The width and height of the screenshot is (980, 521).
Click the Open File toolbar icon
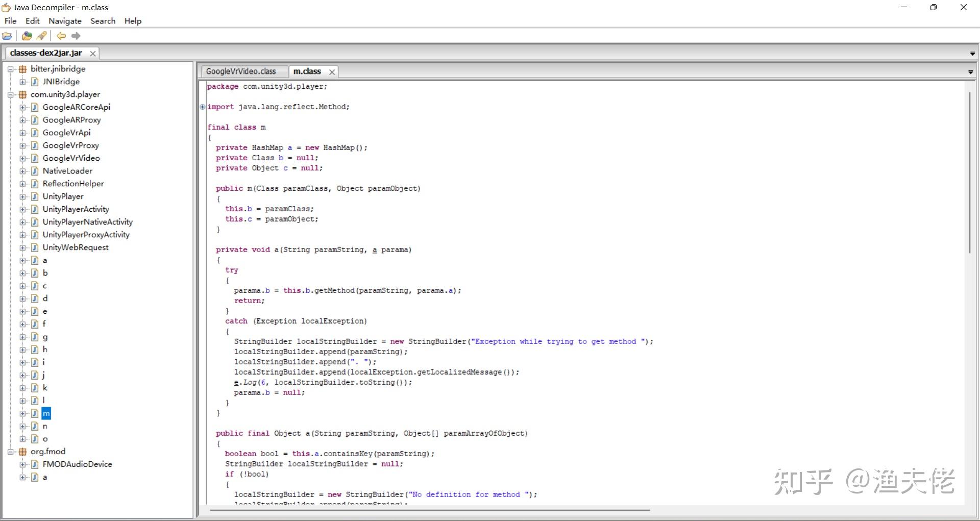pyautogui.click(x=7, y=36)
